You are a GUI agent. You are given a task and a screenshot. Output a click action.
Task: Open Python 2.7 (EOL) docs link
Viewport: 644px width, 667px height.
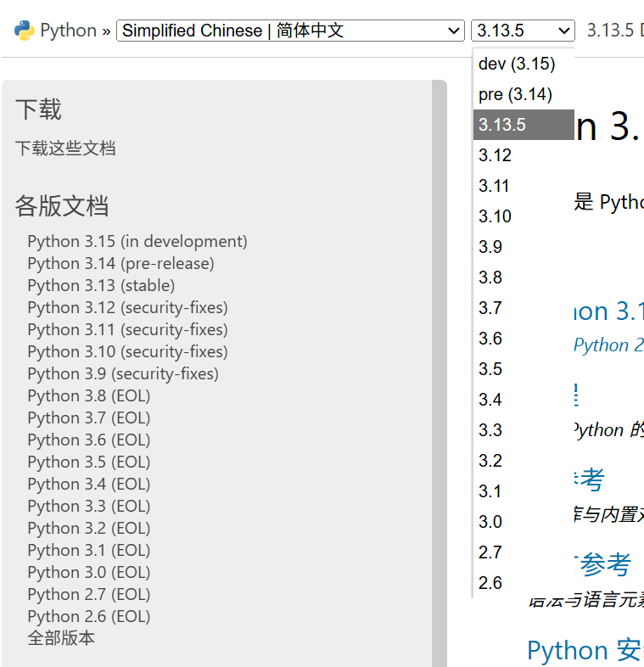click(89, 595)
